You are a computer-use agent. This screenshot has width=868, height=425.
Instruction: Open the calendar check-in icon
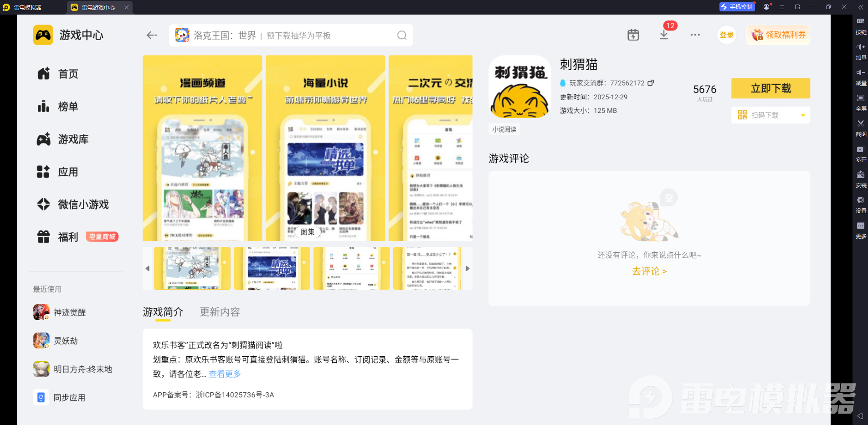633,35
